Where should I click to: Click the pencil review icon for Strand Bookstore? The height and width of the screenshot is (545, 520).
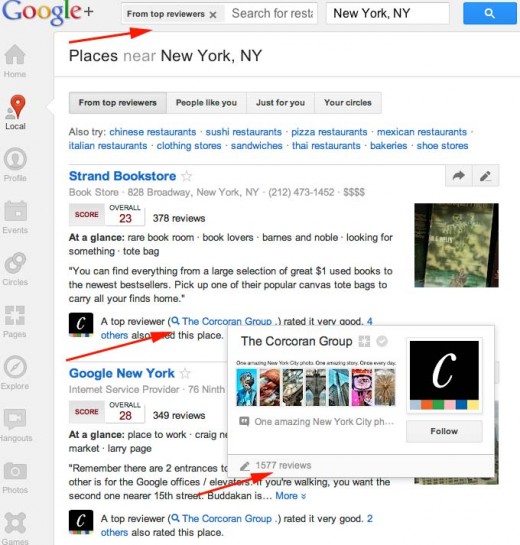tap(486, 176)
